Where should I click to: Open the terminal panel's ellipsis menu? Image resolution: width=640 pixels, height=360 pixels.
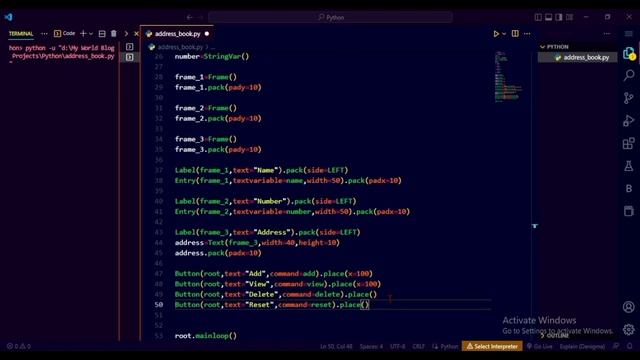click(44, 33)
